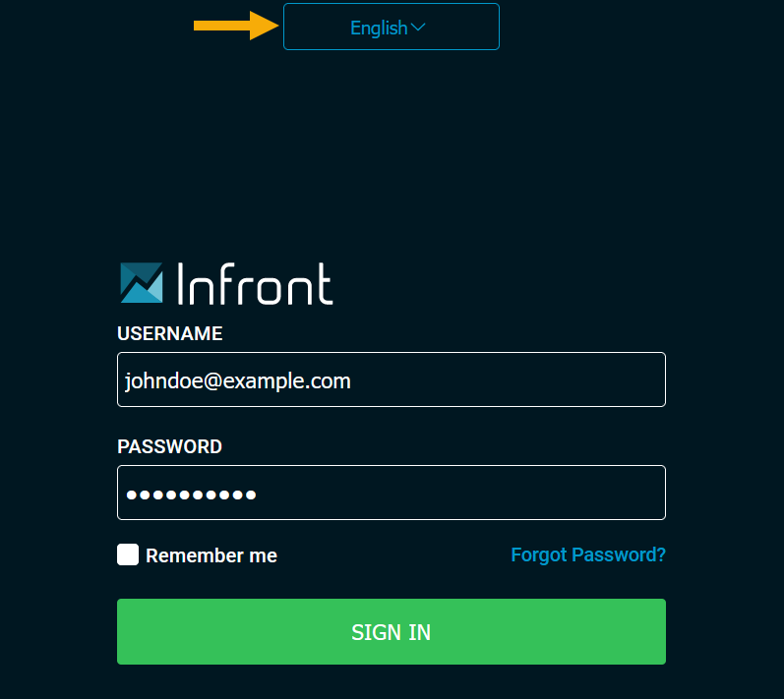Image resolution: width=784 pixels, height=699 pixels.
Task: Click the PASSWORD field label
Action: tap(169, 446)
